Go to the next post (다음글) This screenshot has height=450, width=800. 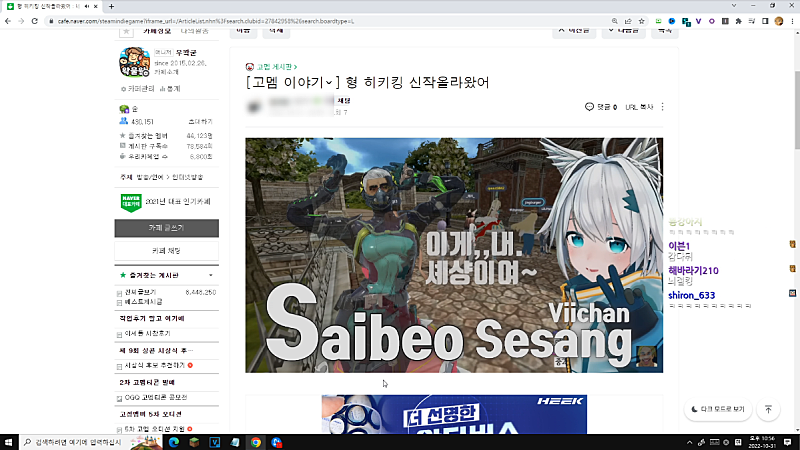click(x=623, y=31)
